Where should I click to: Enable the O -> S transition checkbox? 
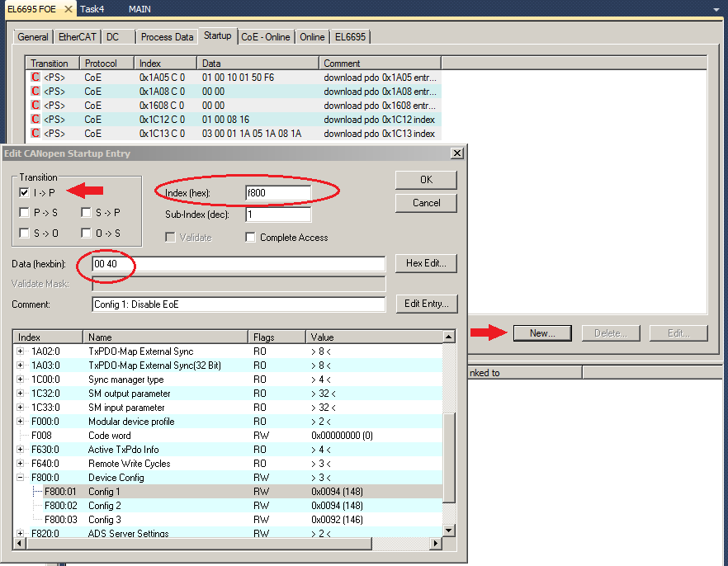[x=86, y=233]
